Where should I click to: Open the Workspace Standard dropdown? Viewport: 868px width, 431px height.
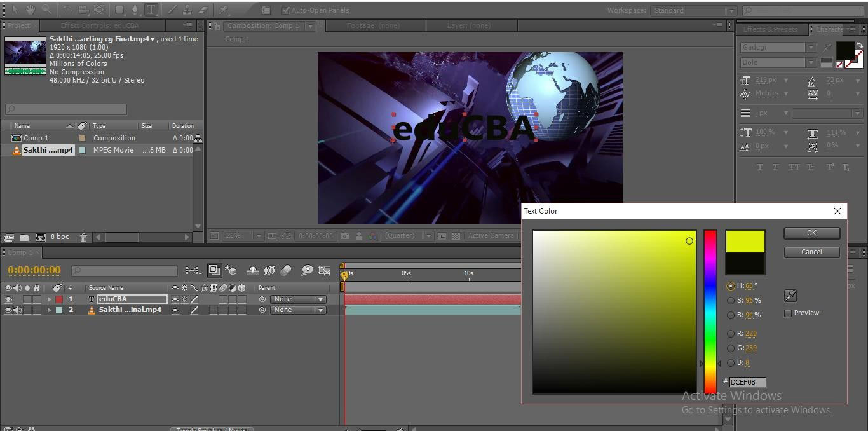[693, 10]
